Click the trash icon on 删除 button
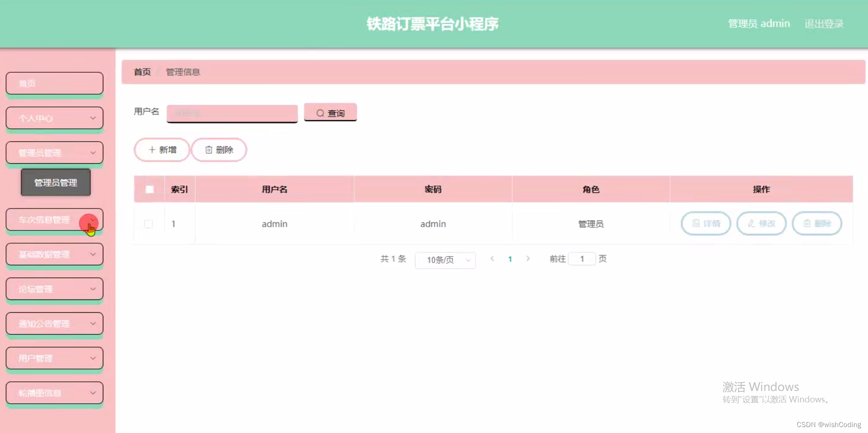 (209, 150)
